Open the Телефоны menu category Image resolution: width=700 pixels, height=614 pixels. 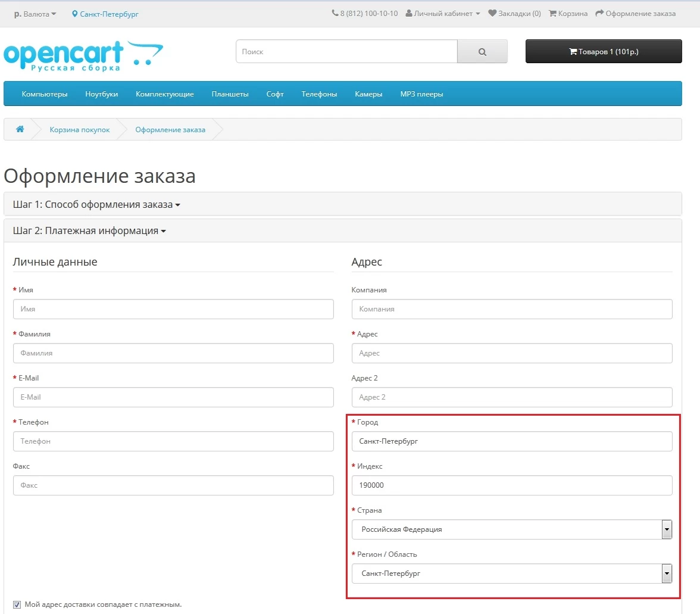[319, 93]
